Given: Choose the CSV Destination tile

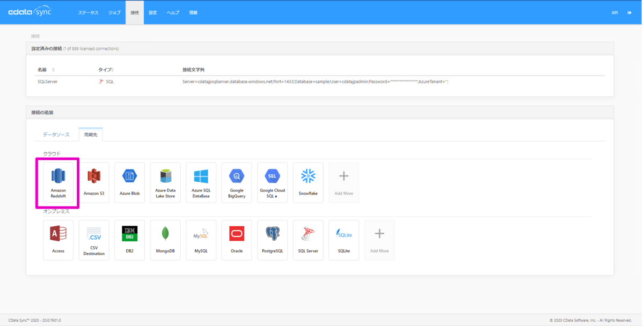Looking at the screenshot, I should 94,240.
